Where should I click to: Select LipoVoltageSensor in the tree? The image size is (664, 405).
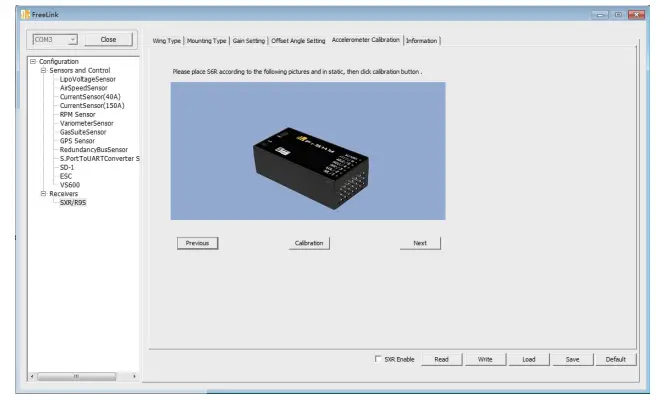(x=88, y=79)
